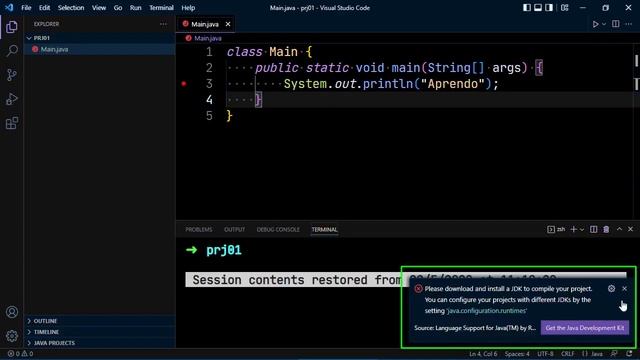Open the Explorer view in activity bar
Viewport: 640px width, 360px height.
(12, 27)
